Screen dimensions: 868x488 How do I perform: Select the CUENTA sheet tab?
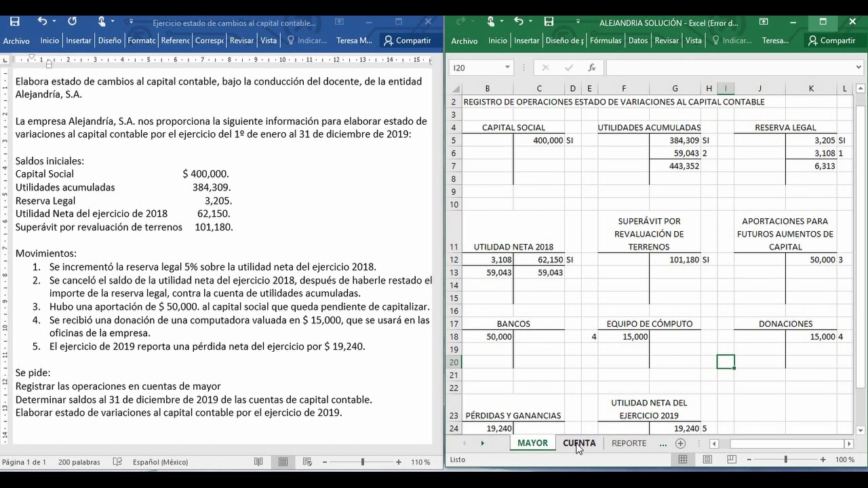[x=579, y=443]
